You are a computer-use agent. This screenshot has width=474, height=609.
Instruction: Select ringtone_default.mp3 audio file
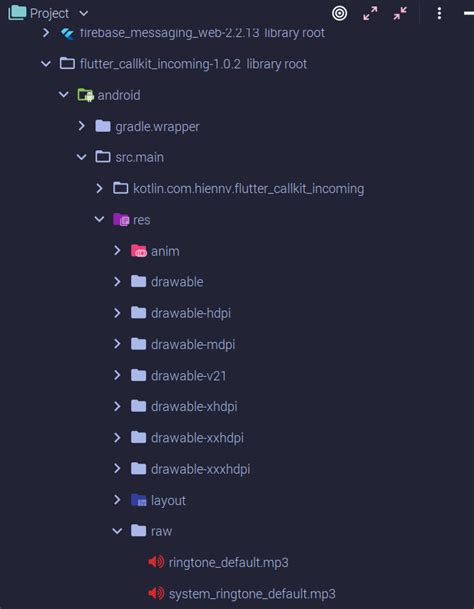tap(228, 562)
